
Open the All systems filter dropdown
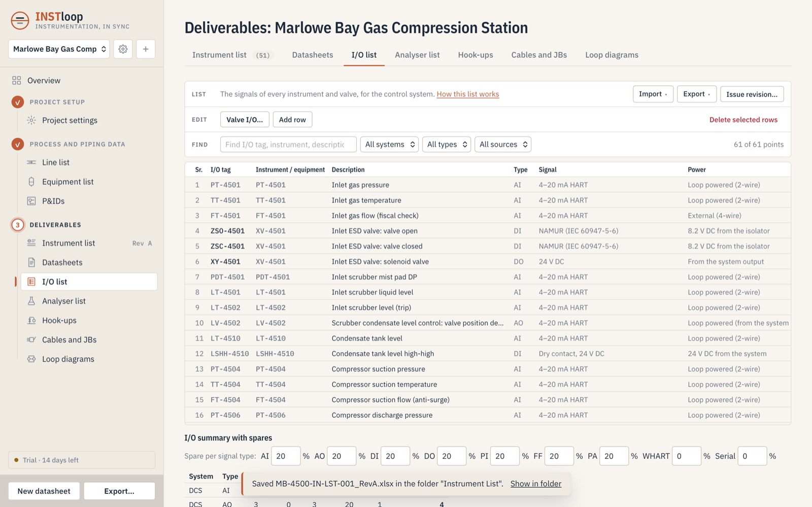point(390,145)
